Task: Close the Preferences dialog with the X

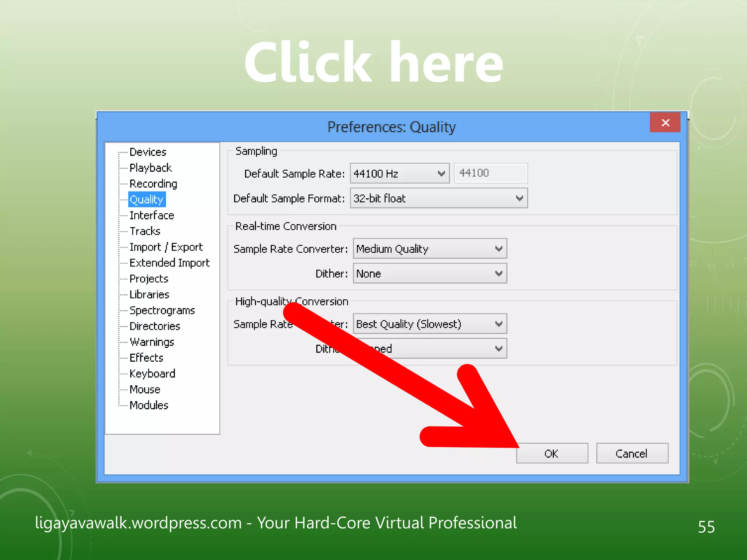Action: click(665, 123)
